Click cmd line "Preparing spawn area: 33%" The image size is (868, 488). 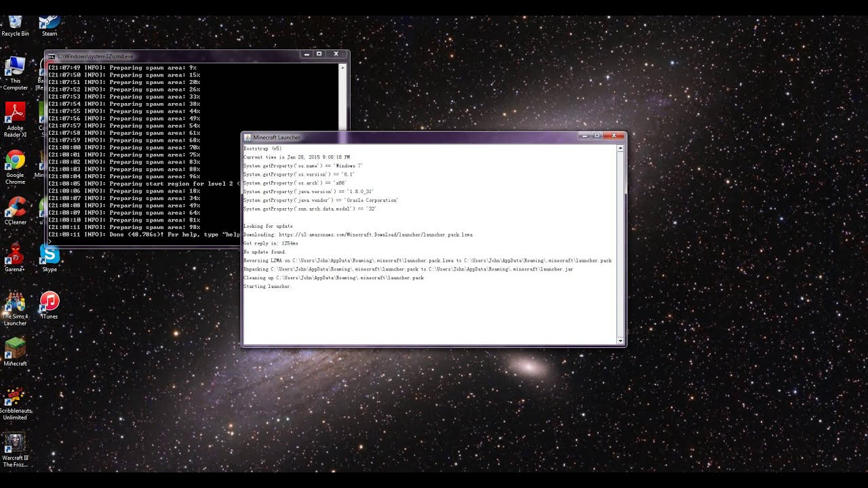pos(124,97)
